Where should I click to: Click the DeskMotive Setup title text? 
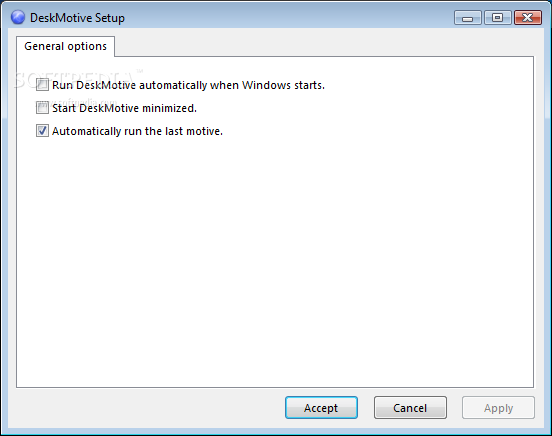coord(77,18)
